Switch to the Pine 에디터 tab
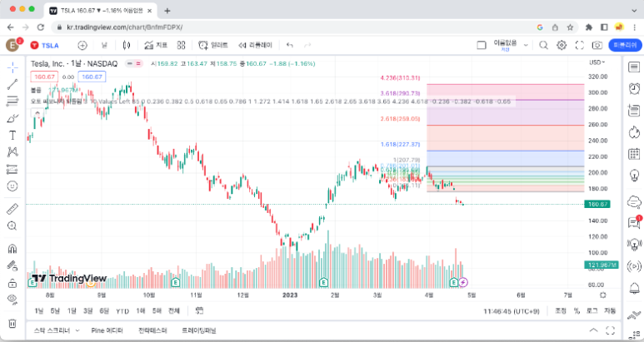This screenshot has width=644, height=342. point(107,330)
